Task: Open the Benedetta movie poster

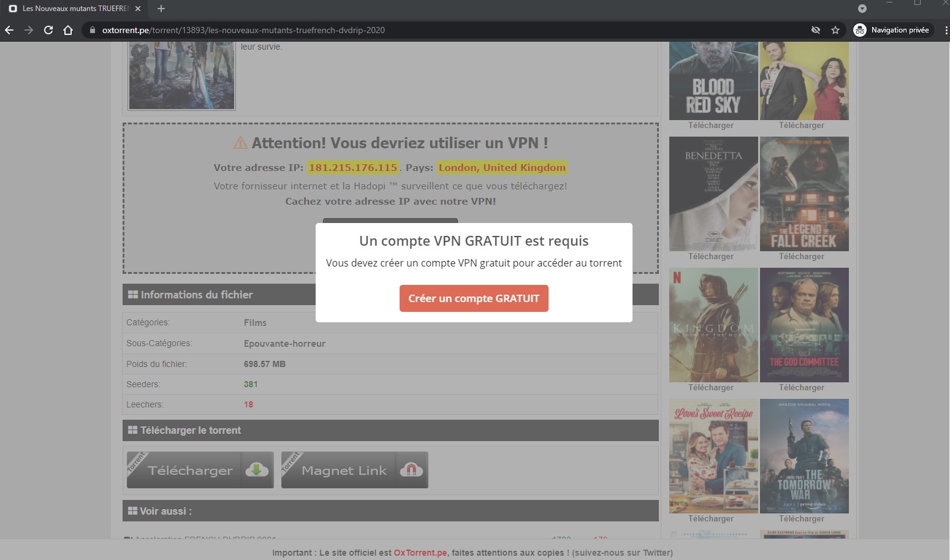Action: (713, 194)
